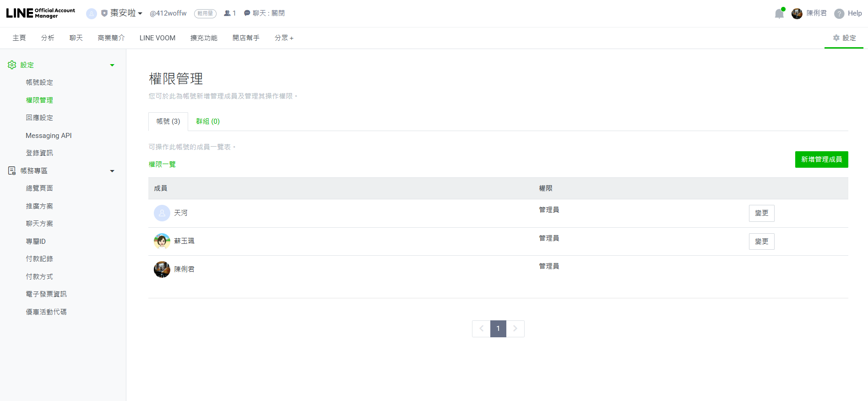
Task: Go to next page arrow in pagination
Action: tap(515, 329)
